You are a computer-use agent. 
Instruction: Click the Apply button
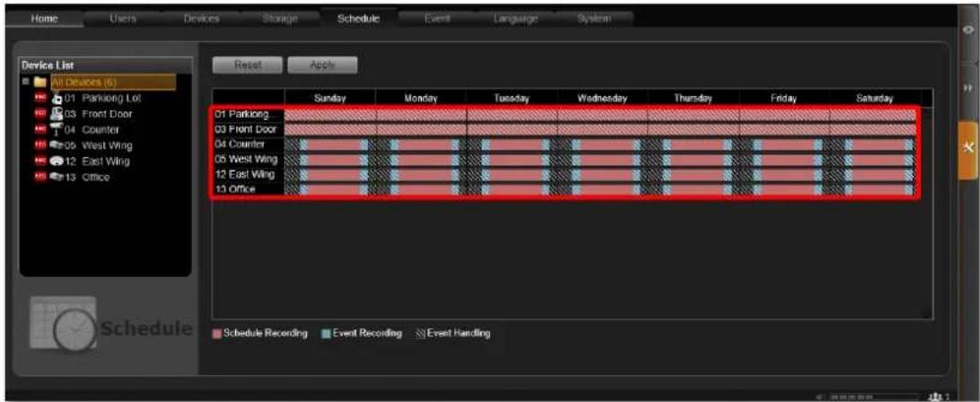[322, 65]
